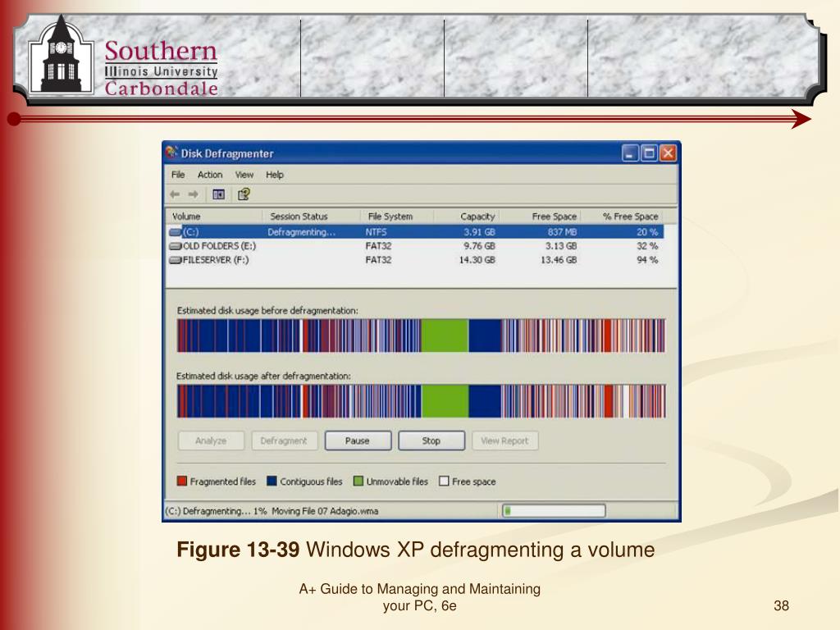This screenshot has width=840, height=630.
Task: Click the greyed-out Analyze button
Action: click(x=211, y=441)
